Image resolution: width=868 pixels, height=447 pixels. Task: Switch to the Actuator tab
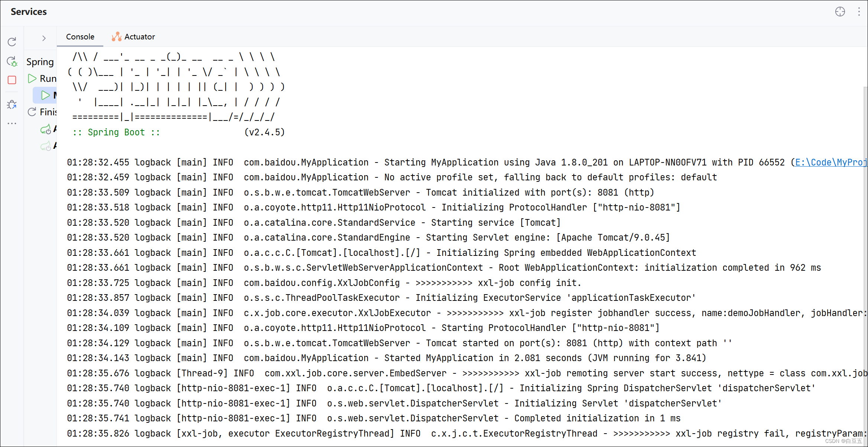click(x=133, y=37)
